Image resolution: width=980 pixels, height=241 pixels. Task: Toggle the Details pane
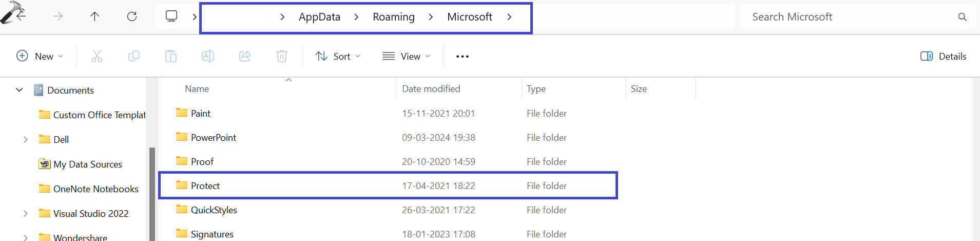point(943,56)
